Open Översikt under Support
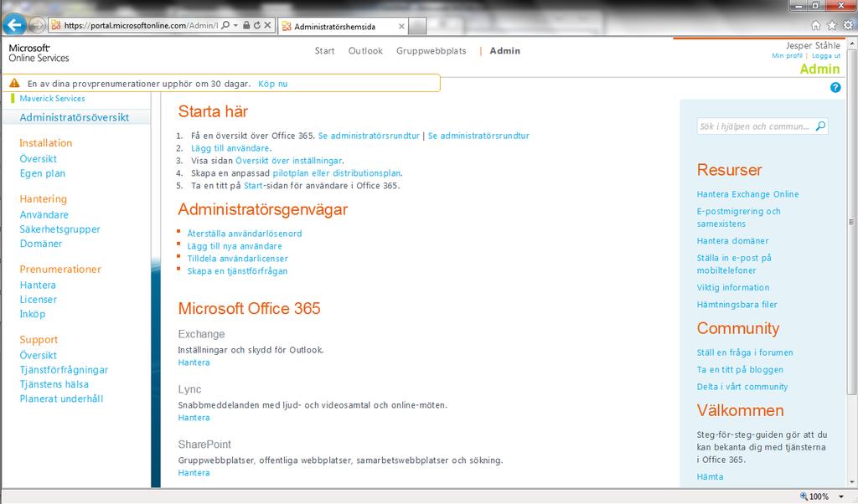This screenshot has width=858, height=504. [39, 355]
